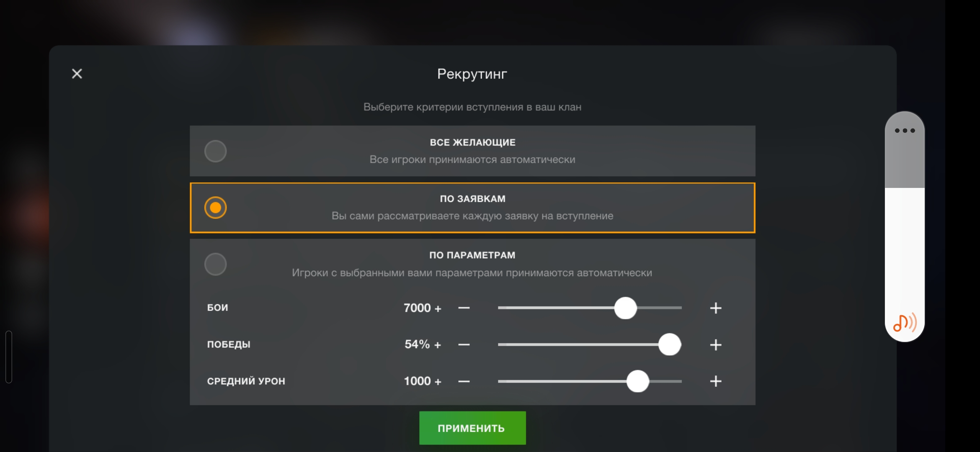This screenshot has width=980, height=452.
Task: Increase БОИ value with plus icon
Action: [x=716, y=308]
